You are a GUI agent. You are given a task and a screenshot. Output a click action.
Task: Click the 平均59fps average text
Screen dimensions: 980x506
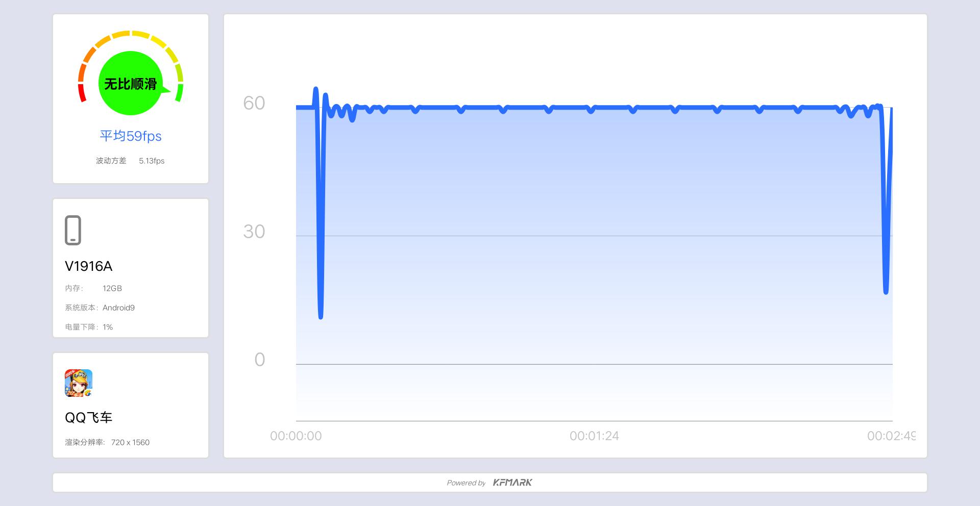pyautogui.click(x=131, y=136)
